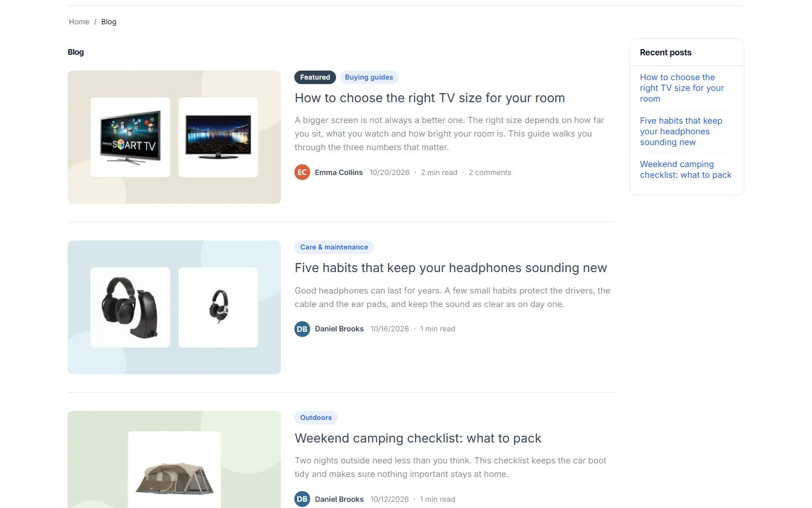Image resolution: width=812 pixels, height=508 pixels.
Task: Click the Featured badge
Action: click(315, 77)
